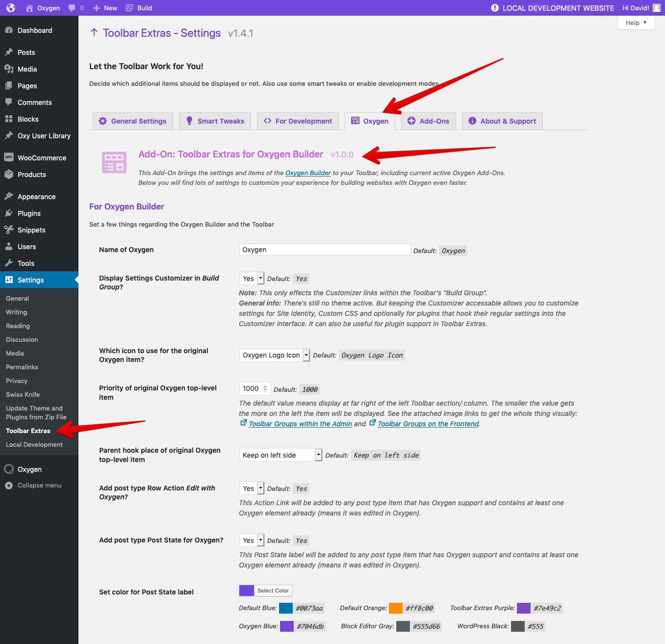Click the user avatar next to Hi David
The image size is (665, 644).
click(x=656, y=8)
